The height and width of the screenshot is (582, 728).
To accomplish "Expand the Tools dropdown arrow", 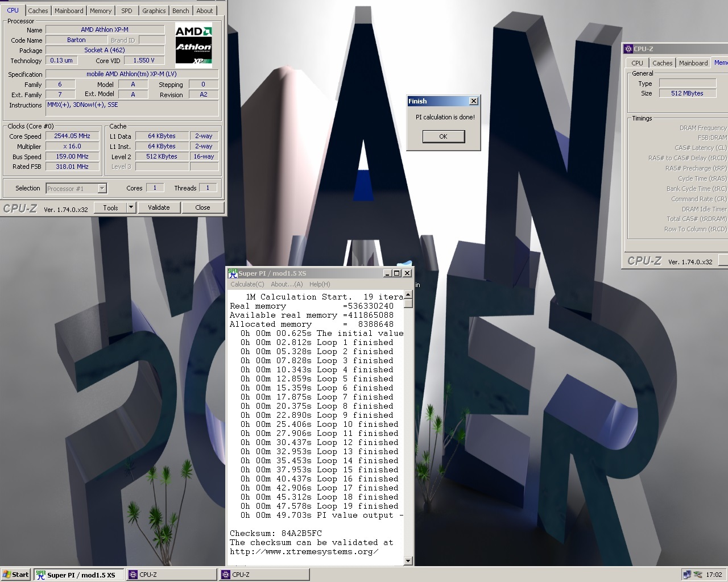I will click(131, 208).
